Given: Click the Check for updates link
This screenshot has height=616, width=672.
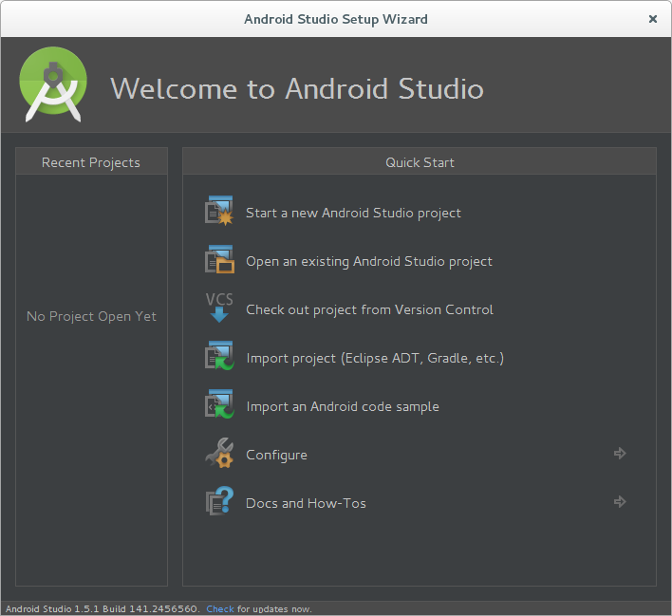Looking at the screenshot, I should tap(220, 608).
